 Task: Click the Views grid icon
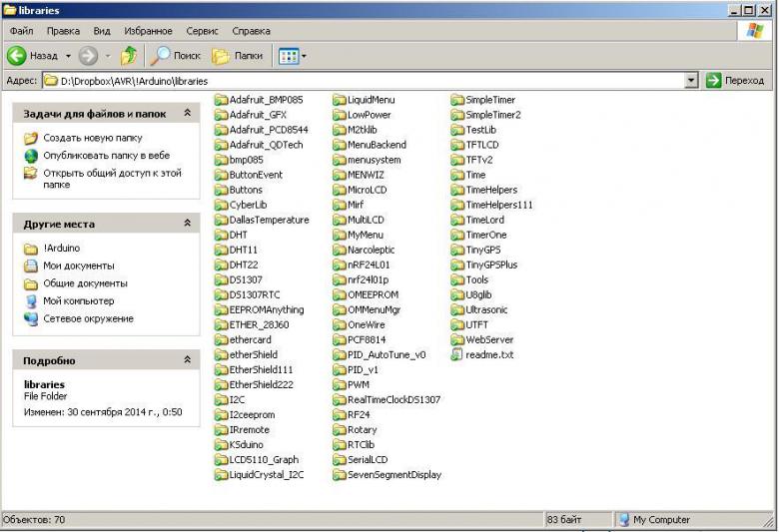point(289,56)
